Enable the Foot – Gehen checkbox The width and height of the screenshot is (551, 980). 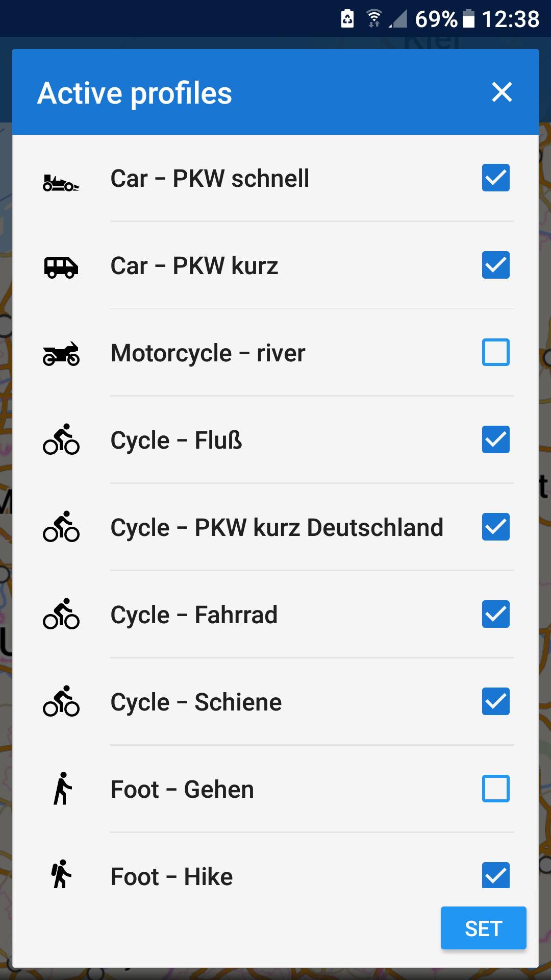click(495, 789)
